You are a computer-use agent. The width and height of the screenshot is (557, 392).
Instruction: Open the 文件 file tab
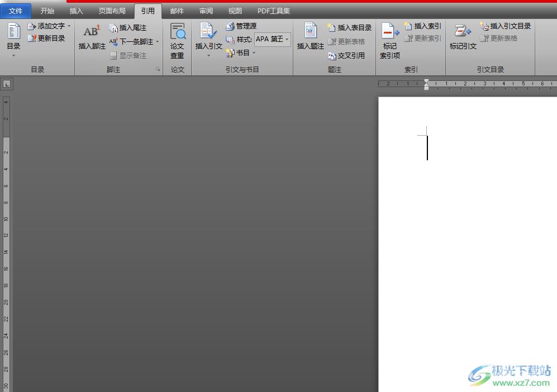pos(16,11)
